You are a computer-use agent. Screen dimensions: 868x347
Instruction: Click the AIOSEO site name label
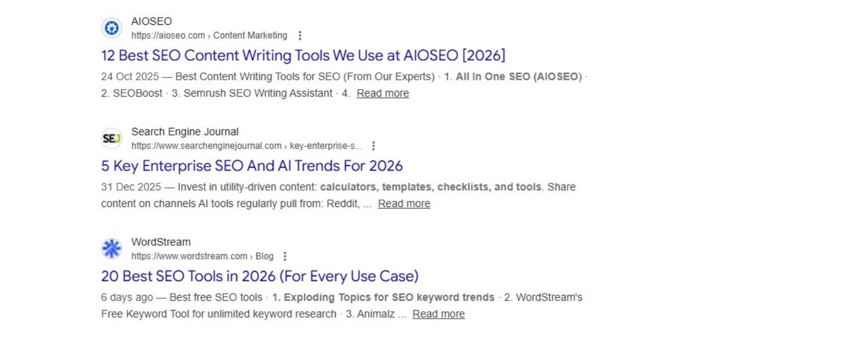pyautogui.click(x=152, y=21)
